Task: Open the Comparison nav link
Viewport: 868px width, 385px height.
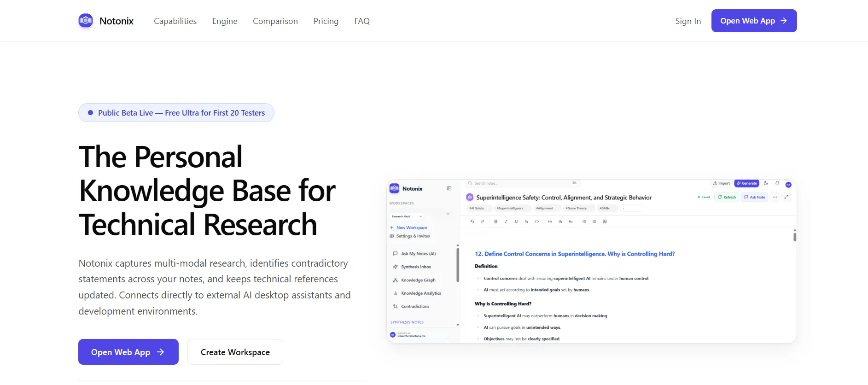Action: click(275, 21)
